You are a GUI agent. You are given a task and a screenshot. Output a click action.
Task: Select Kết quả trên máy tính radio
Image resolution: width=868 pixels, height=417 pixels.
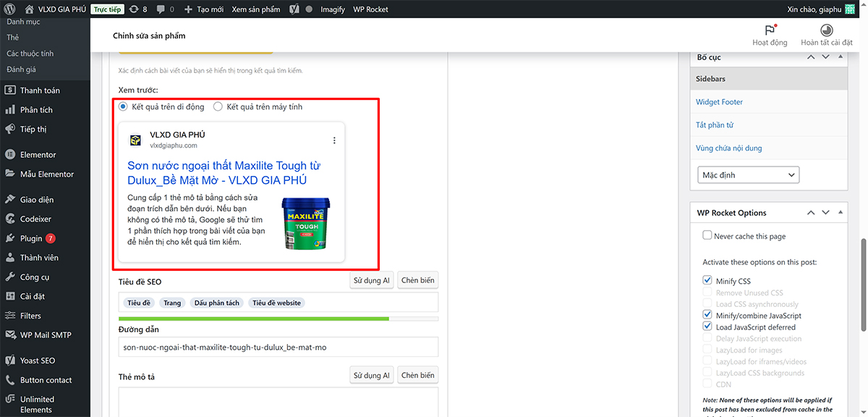[218, 107]
